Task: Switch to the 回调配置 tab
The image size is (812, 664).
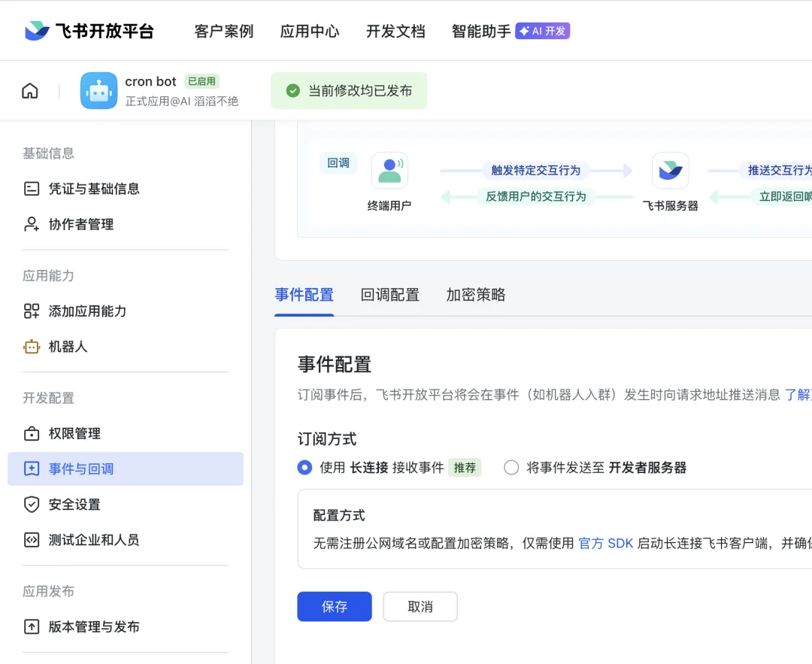Action: (x=390, y=295)
